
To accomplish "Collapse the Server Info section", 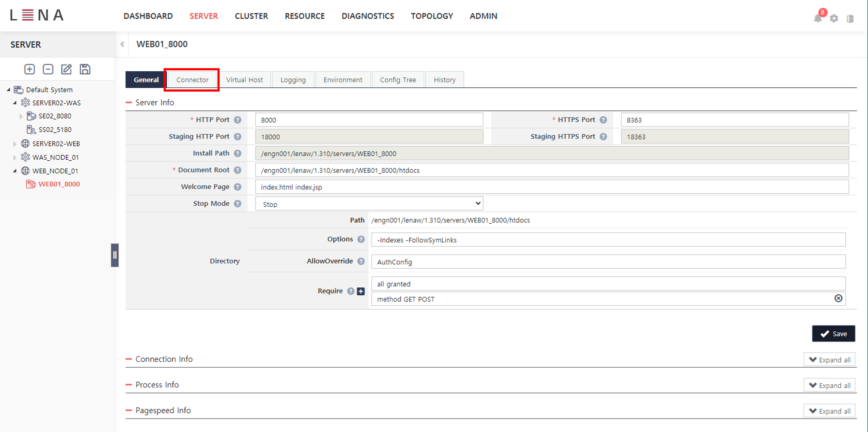I will point(129,102).
